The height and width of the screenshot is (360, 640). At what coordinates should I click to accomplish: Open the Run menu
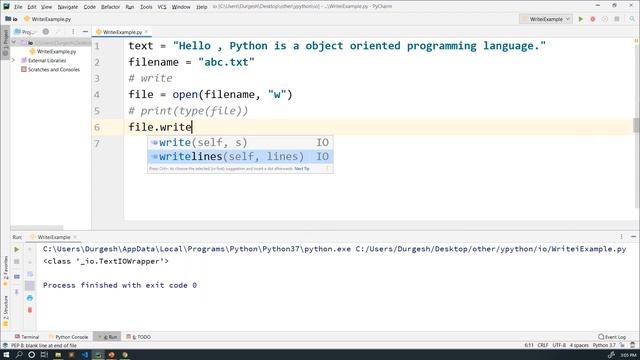pyautogui.click(x=130, y=7)
